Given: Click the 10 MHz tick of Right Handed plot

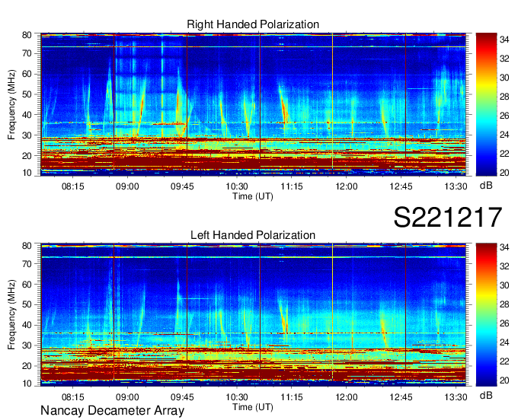Looking at the screenshot, I should click(27, 173).
